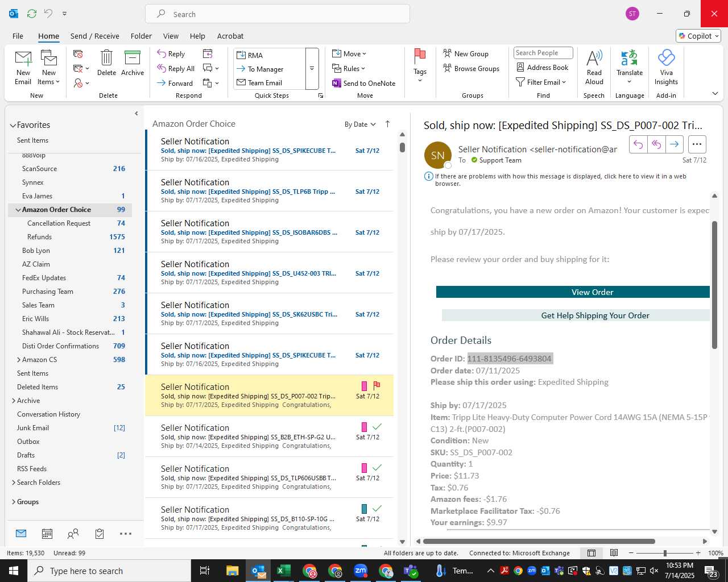
Task: Open Send to OneNote
Action: pyautogui.click(x=363, y=83)
